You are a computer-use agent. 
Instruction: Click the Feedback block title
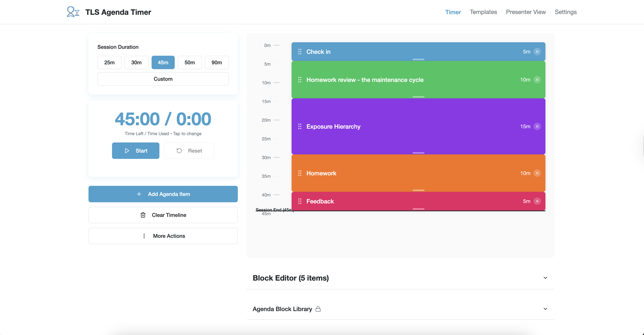click(320, 201)
